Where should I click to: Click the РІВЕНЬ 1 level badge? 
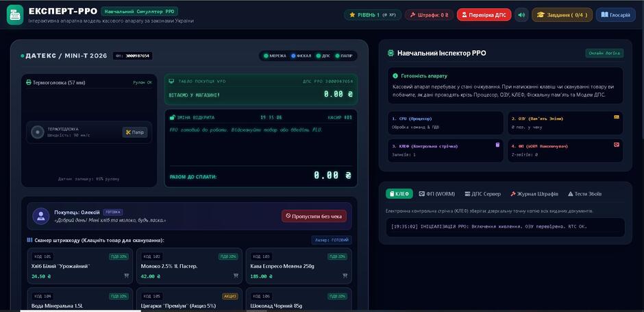[x=373, y=15]
